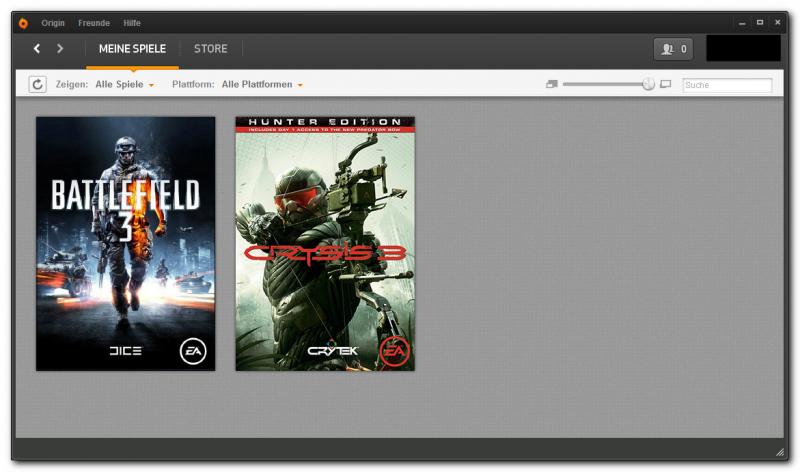Go forward with the right arrow
Screen dimensions: 800x472
[60, 48]
